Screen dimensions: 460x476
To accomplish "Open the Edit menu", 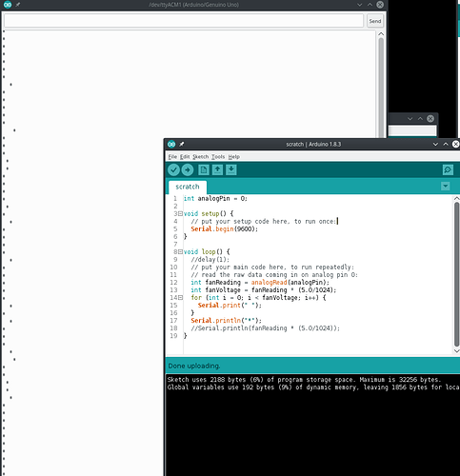I will point(185,156).
